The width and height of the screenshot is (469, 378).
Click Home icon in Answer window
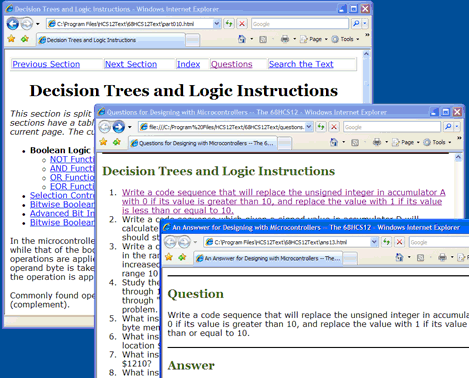399,257
